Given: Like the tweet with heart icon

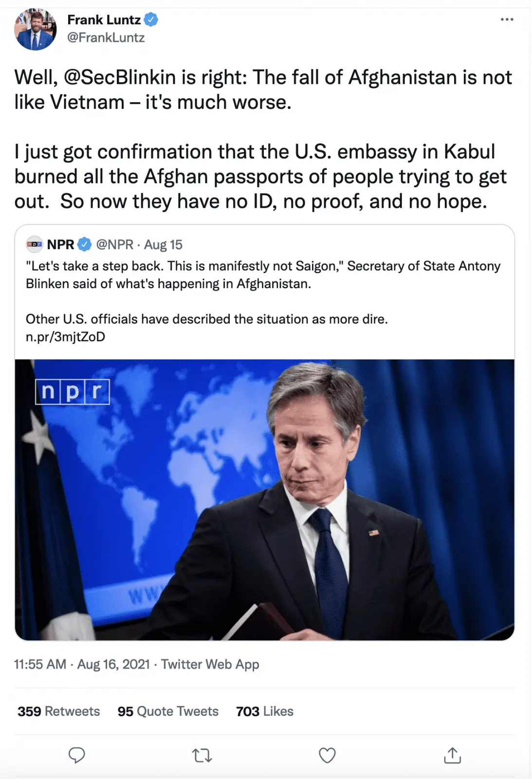Looking at the screenshot, I should 327,755.
